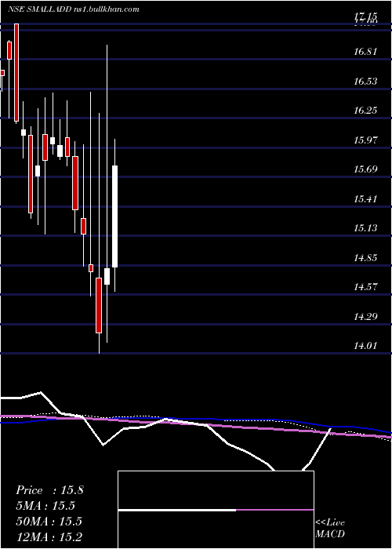Select the 16.53 price axis label
392x549 pixels.
coord(365,82)
